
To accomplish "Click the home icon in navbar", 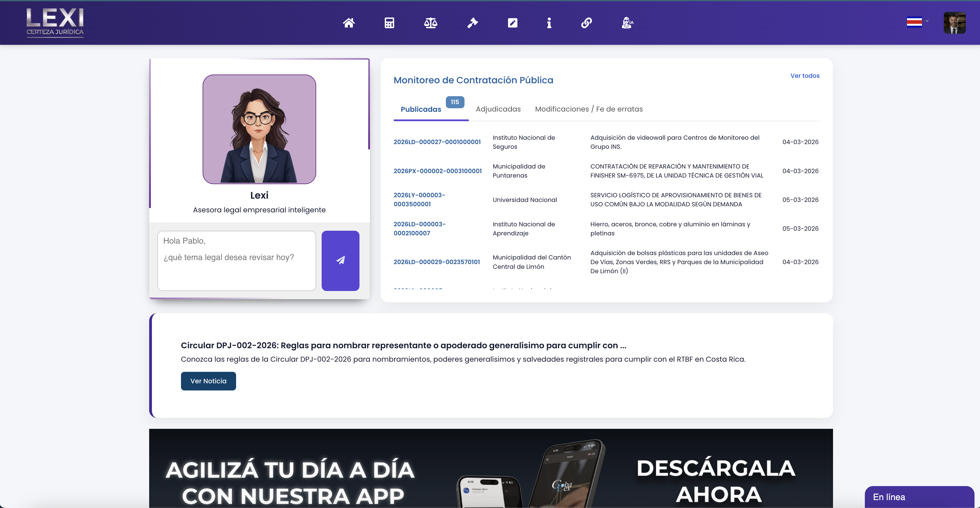I will pos(349,23).
